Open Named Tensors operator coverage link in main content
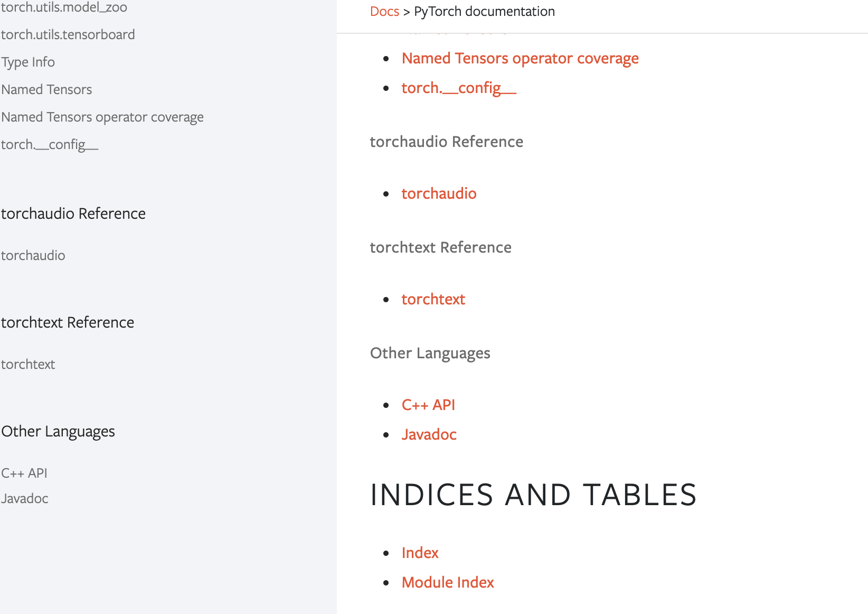 (520, 58)
